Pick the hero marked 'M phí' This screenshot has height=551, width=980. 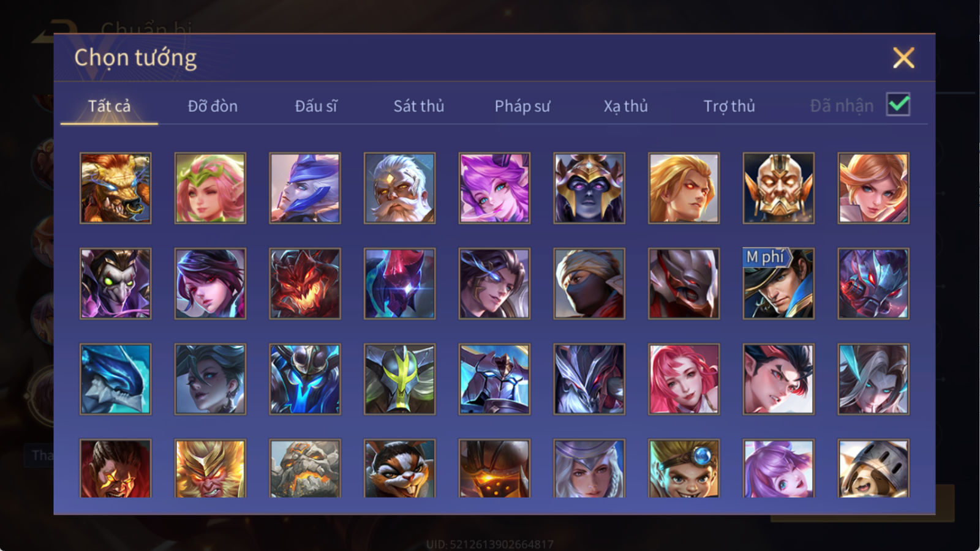(x=778, y=283)
